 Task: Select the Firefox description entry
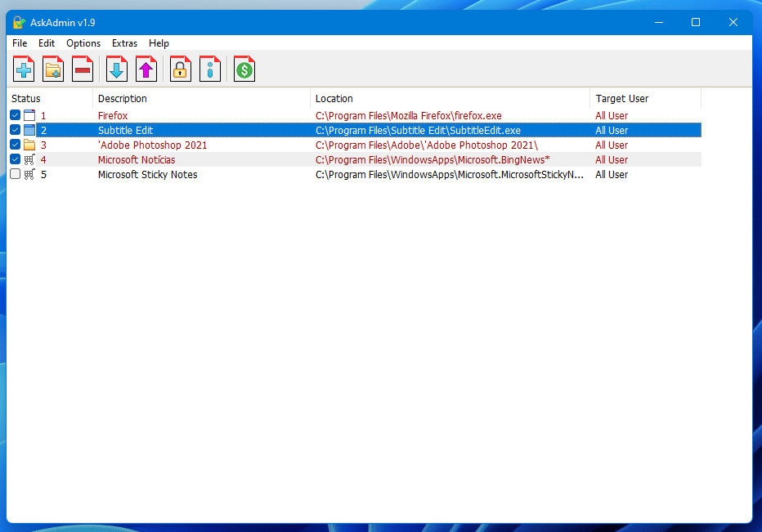113,115
